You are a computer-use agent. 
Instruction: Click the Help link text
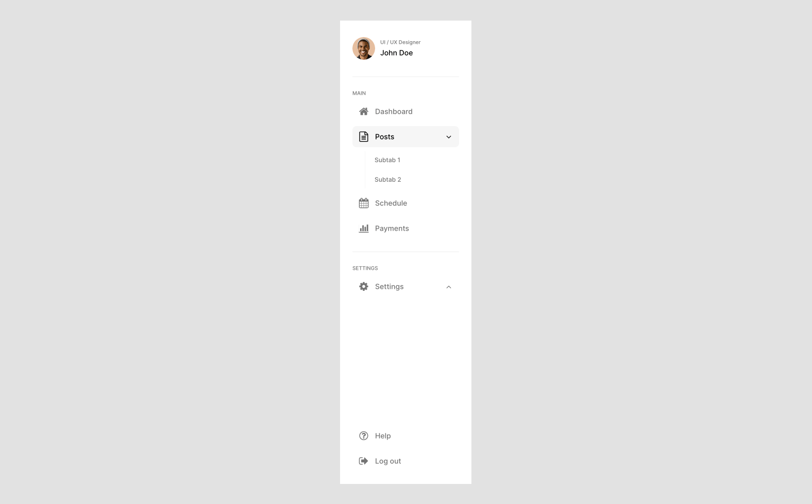(x=383, y=436)
